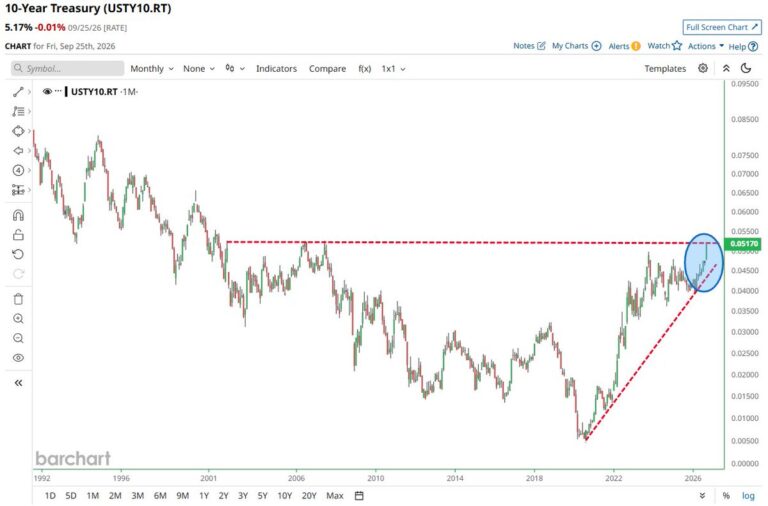Open the Indicators menu

tap(276, 69)
